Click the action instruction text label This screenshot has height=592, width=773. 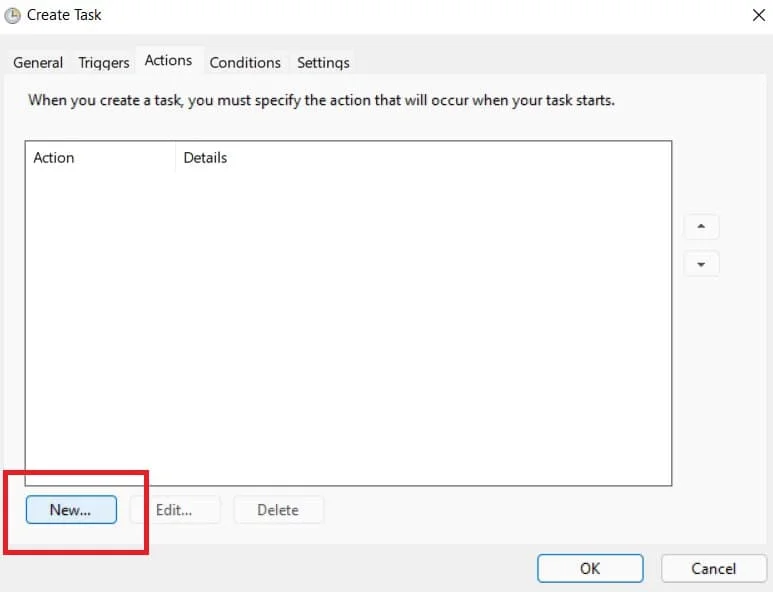pos(321,100)
